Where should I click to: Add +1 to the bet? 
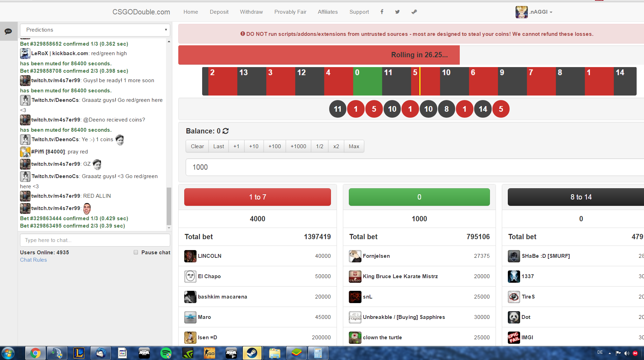tap(237, 146)
